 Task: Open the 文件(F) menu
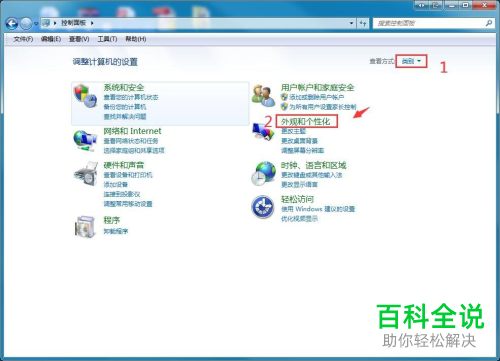(x=23, y=39)
